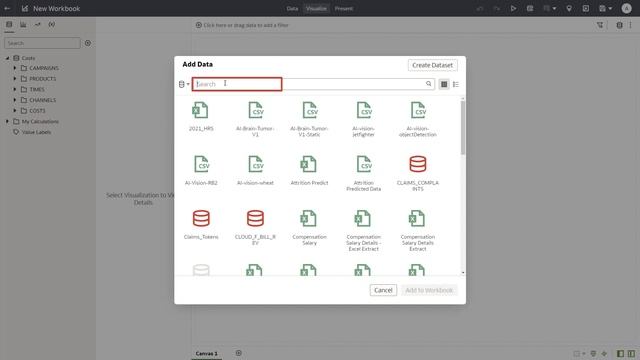The image size is (640, 360).
Task: Click the Create Dataset button
Action: point(432,65)
